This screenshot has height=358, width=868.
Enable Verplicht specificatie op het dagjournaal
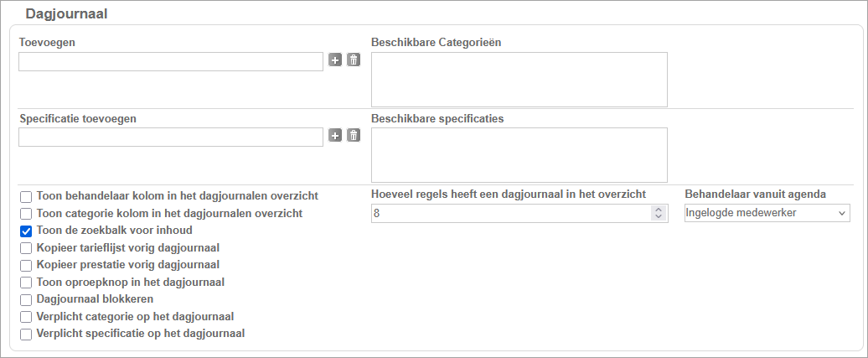tap(26, 335)
